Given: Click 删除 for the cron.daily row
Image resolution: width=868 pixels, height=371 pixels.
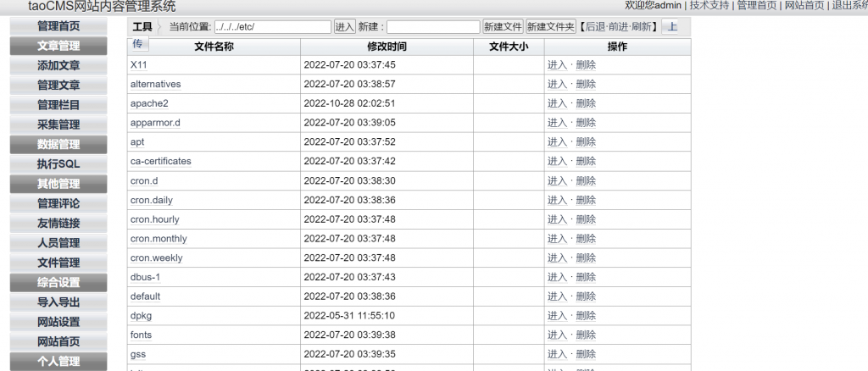Looking at the screenshot, I should 586,200.
